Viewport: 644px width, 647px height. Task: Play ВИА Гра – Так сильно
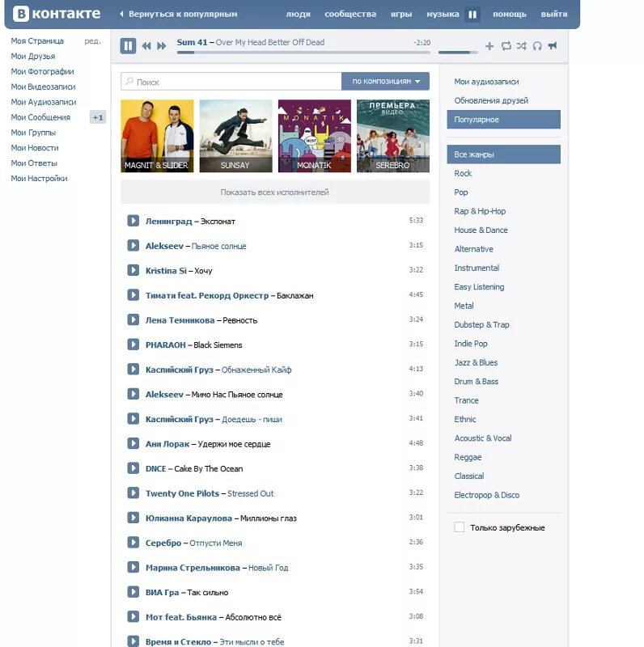133,592
